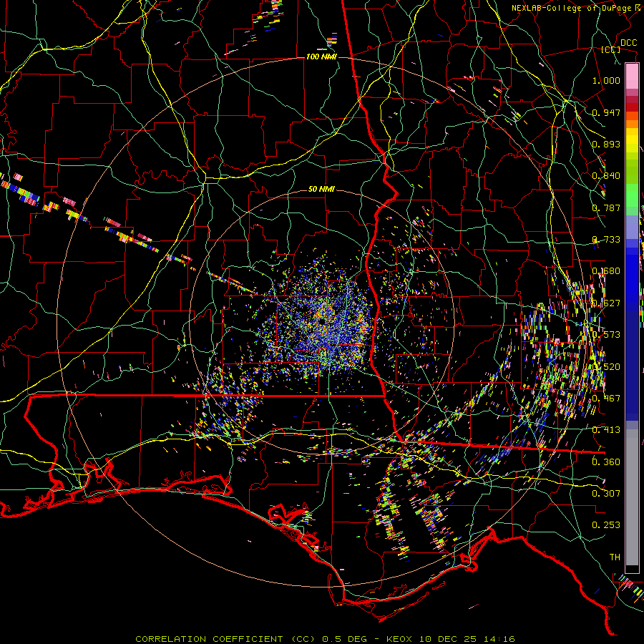Click the KEOX station identifier in the caption
Viewport: 644px width, 644px height.
[x=399, y=639]
